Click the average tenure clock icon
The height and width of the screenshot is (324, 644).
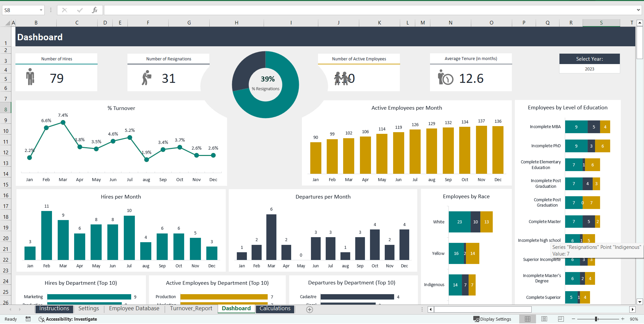(445, 77)
